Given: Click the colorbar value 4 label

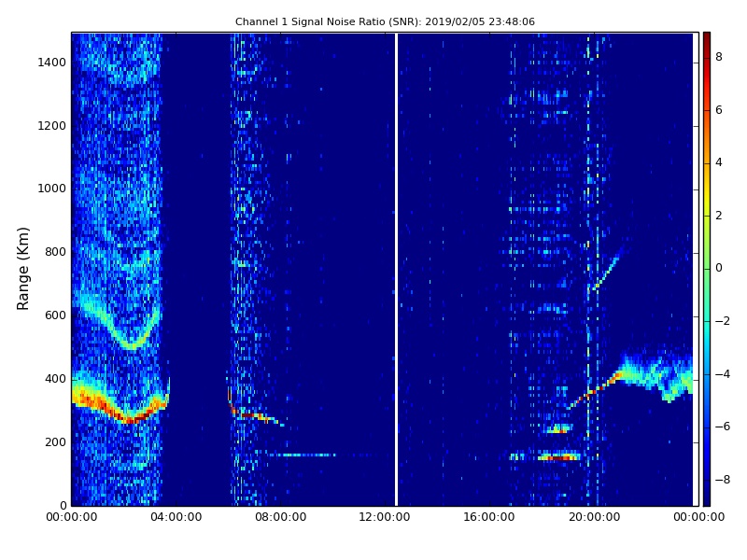Looking at the screenshot, I should point(719,162).
